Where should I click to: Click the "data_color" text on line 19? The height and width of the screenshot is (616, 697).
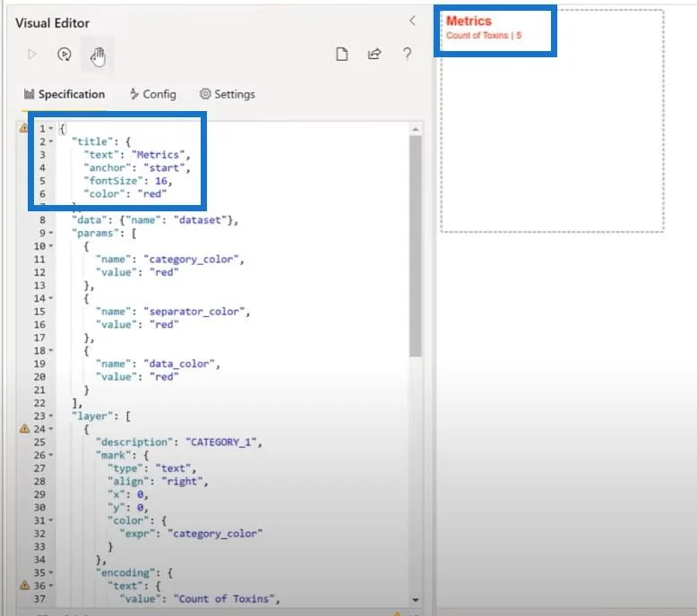tap(178, 364)
